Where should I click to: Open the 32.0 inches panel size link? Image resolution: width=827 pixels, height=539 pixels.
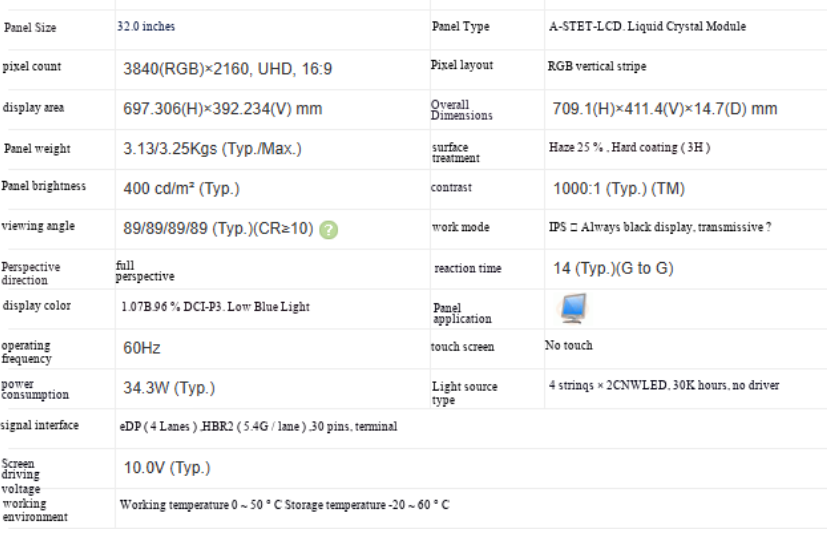[x=146, y=26]
